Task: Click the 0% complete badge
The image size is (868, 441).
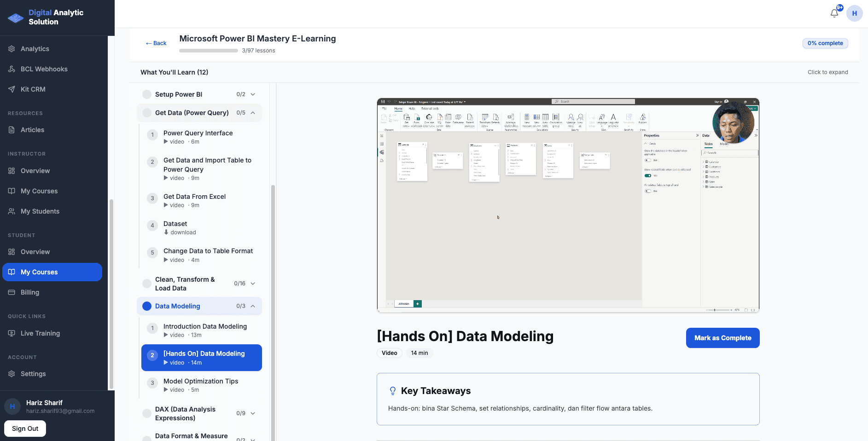Action: 825,43
